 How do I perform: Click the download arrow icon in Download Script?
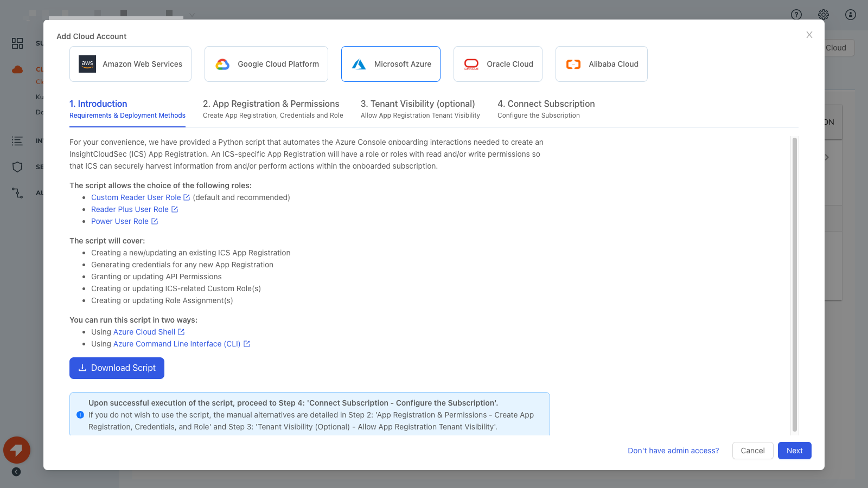click(x=82, y=368)
